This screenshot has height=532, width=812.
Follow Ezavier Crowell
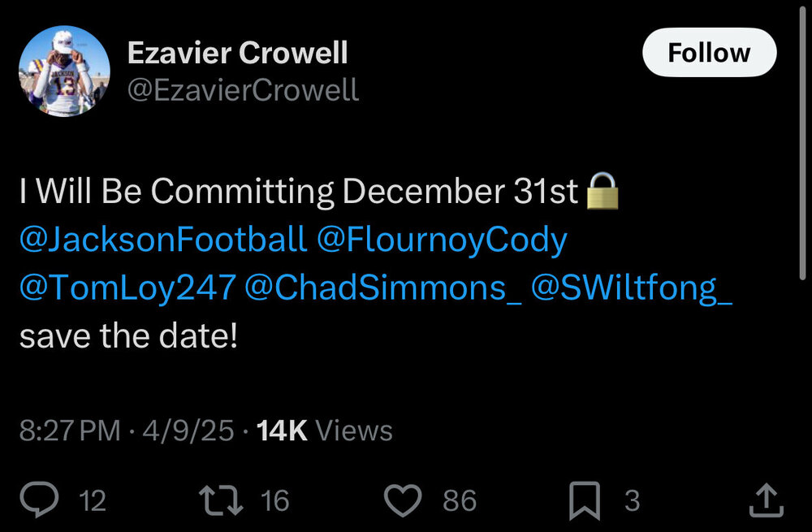click(x=709, y=54)
